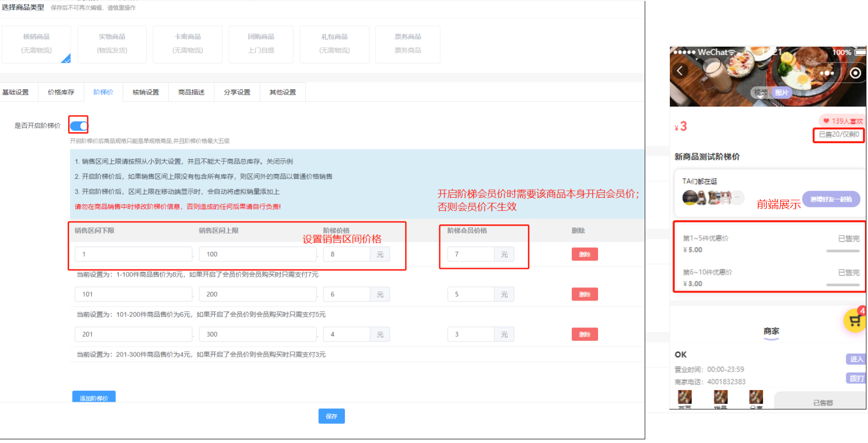Screen dimensions: 868x443
Task: Tap the 进入 merchant button
Action: [855, 359]
